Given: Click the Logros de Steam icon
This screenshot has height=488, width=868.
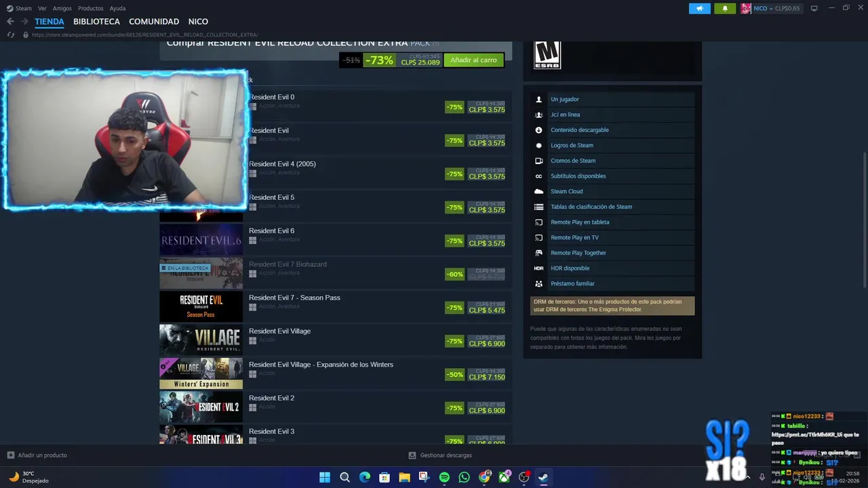Looking at the screenshot, I should coord(539,145).
